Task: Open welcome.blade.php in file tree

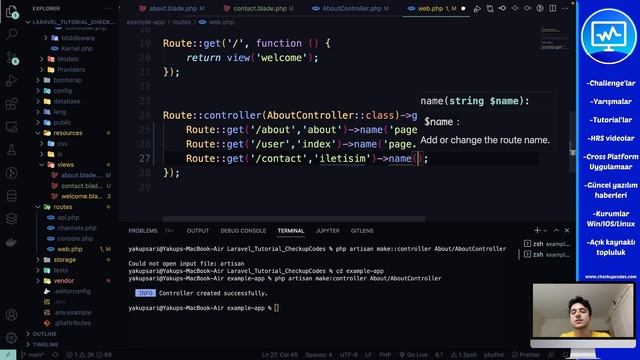Action: point(82,196)
